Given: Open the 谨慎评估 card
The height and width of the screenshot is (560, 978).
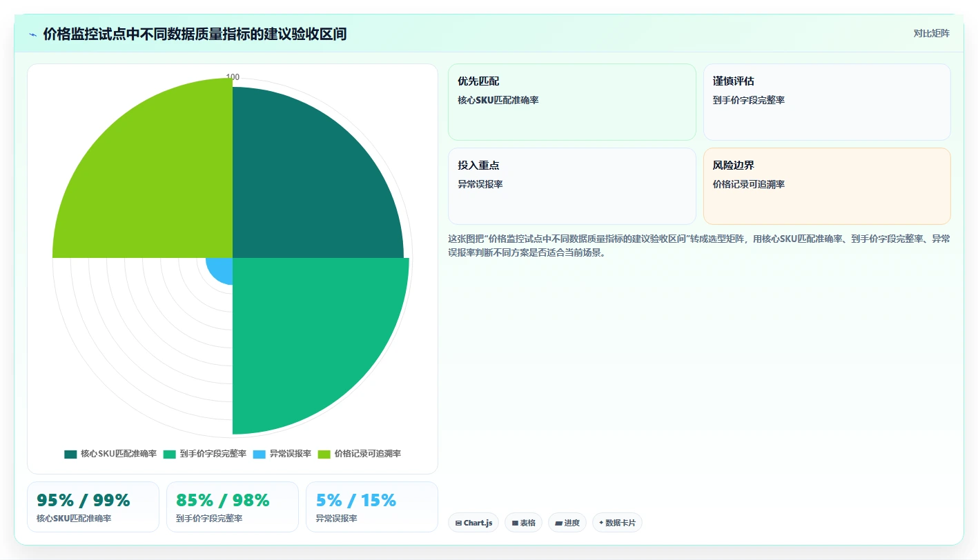Looking at the screenshot, I should coord(827,102).
